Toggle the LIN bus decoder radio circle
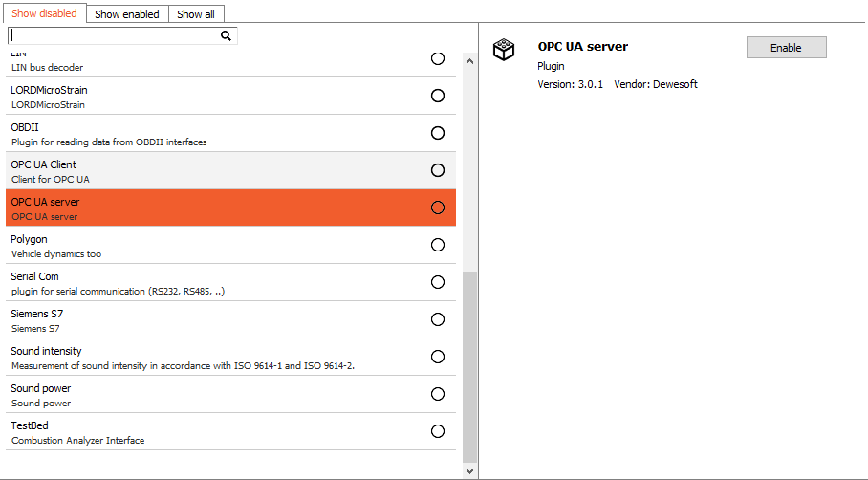 click(438, 58)
